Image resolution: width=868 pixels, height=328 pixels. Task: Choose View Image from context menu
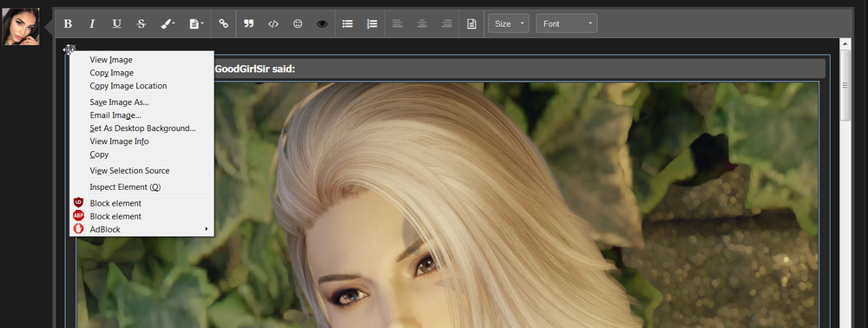[x=141, y=60]
